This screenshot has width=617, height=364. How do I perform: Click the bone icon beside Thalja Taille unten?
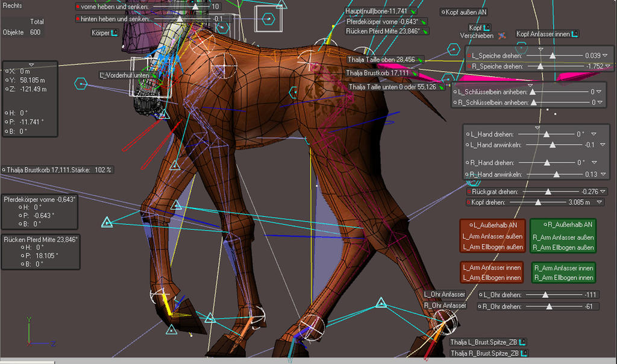(442, 87)
